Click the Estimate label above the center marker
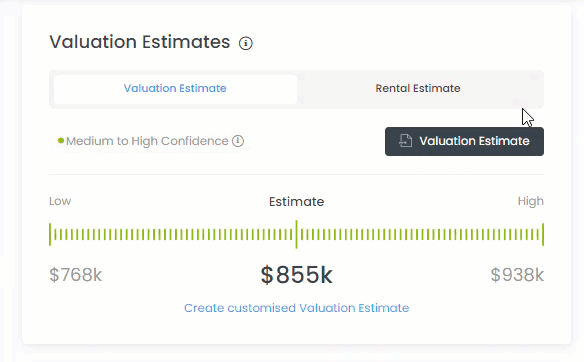 (x=296, y=201)
